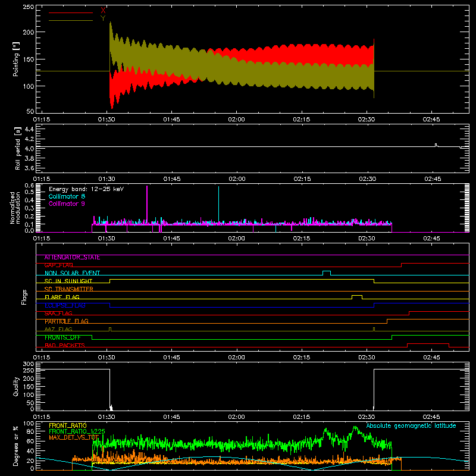Click the BAD_PACKETS raised segment
Image resolution: width=476 pixels, height=476 pixels.
point(428,345)
